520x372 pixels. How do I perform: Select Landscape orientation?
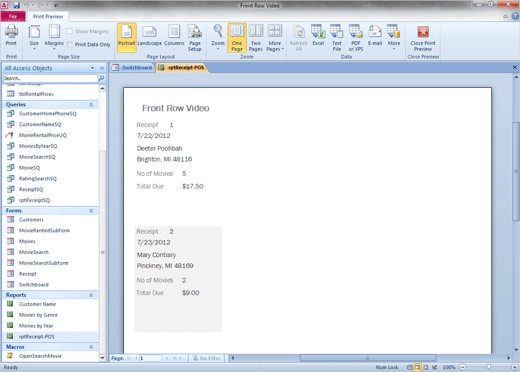(149, 36)
